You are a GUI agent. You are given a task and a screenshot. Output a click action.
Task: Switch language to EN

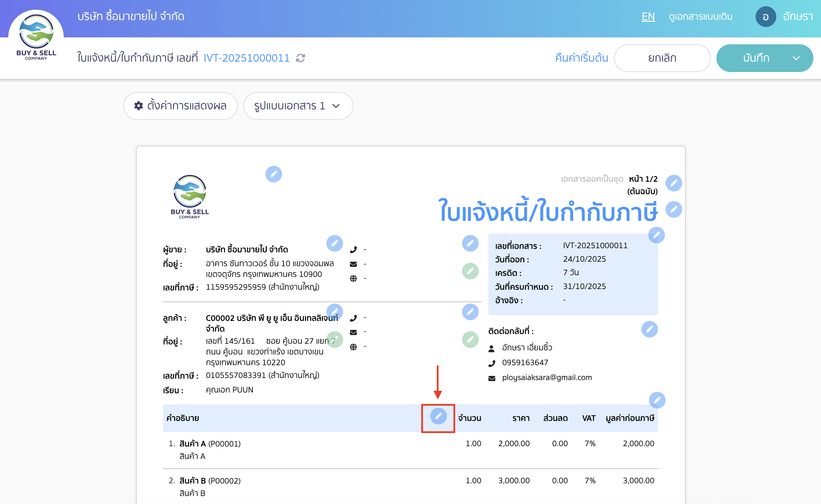click(x=648, y=16)
